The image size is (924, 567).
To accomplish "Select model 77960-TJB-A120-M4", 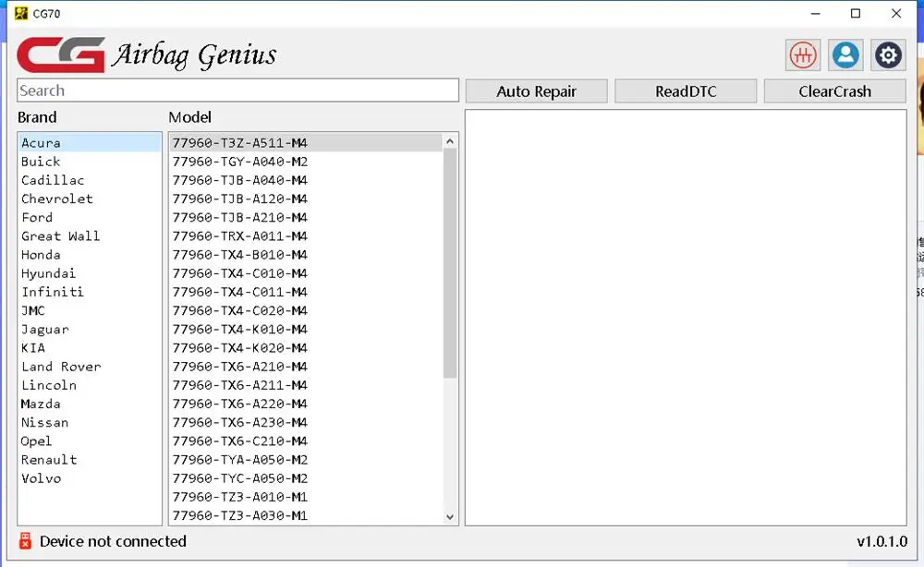I will pos(306,199).
